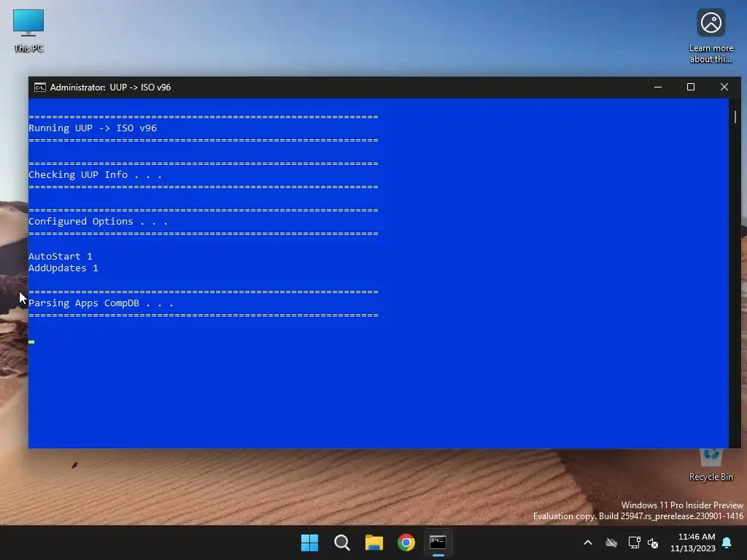
Task: Click the console vertical scrollbar thumb
Action: tap(735, 117)
